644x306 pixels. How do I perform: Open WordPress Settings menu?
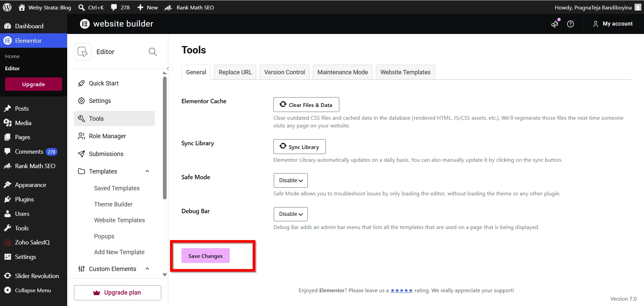coord(34,257)
